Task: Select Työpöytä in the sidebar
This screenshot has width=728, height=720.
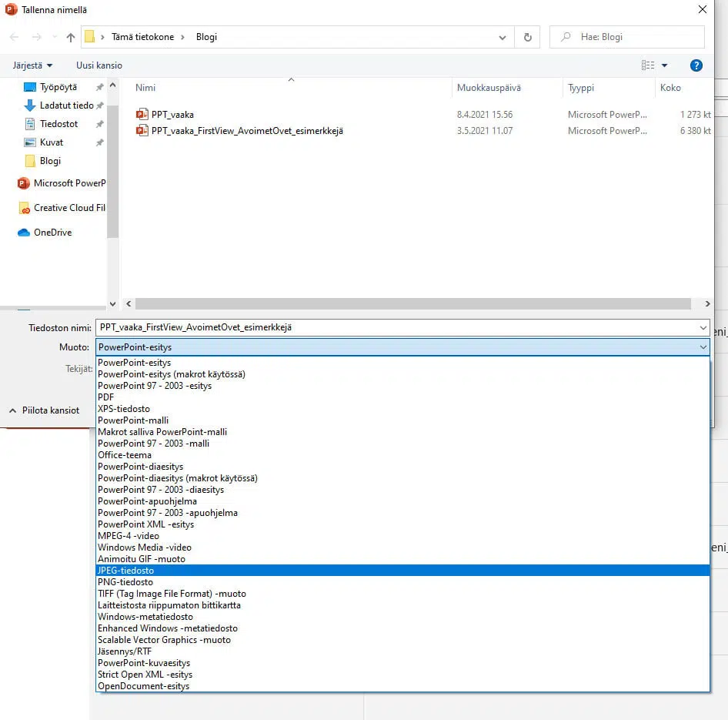Action: (58, 87)
